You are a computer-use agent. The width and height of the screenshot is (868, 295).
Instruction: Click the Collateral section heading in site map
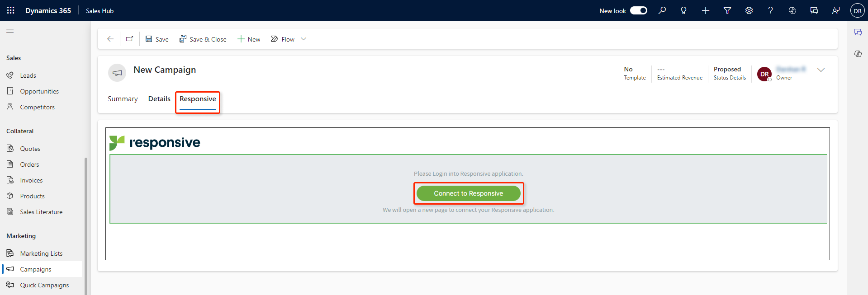(20, 131)
